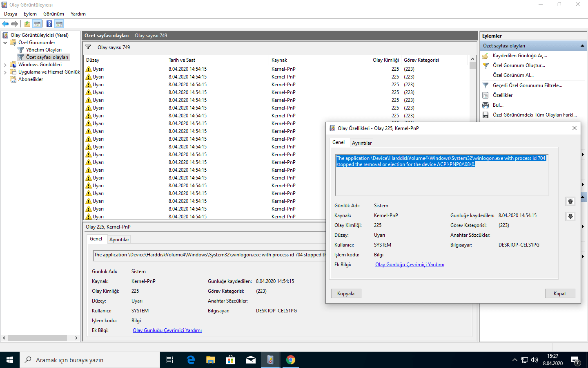Image resolution: width=588 pixels, height=368 pixels.
Task: Open Task View from the taskbar
Action: tap(170, 360)
